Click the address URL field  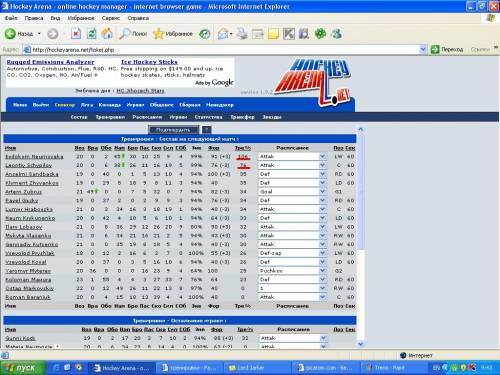(x=225, y=50)
